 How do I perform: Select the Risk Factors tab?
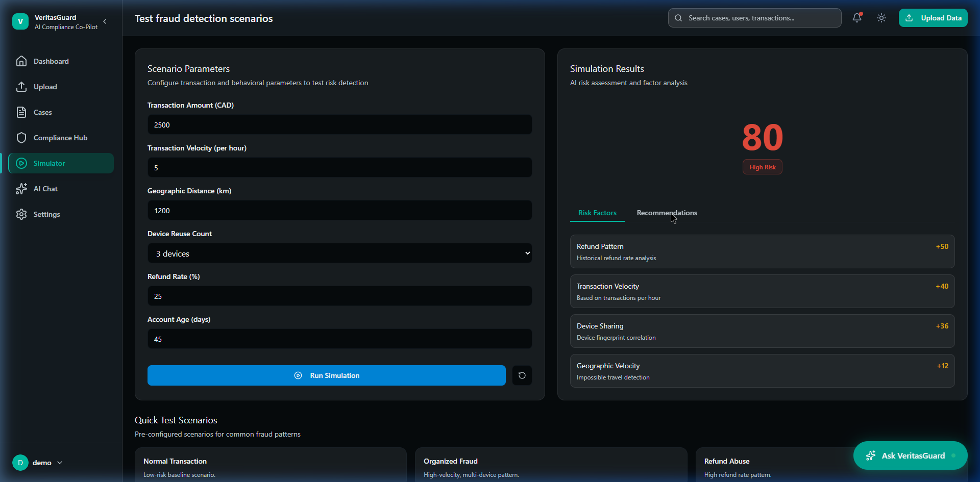(597, 213)
